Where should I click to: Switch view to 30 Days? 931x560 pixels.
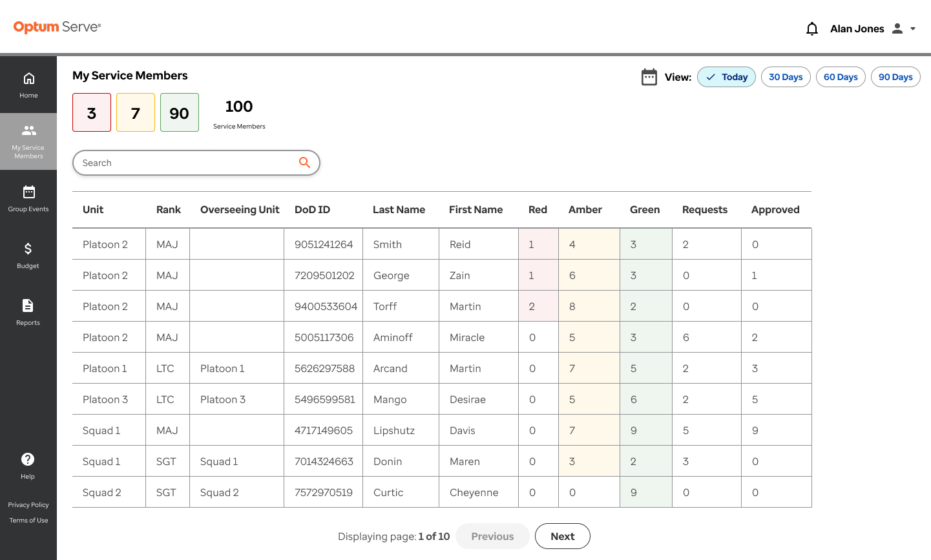[786, 77]
